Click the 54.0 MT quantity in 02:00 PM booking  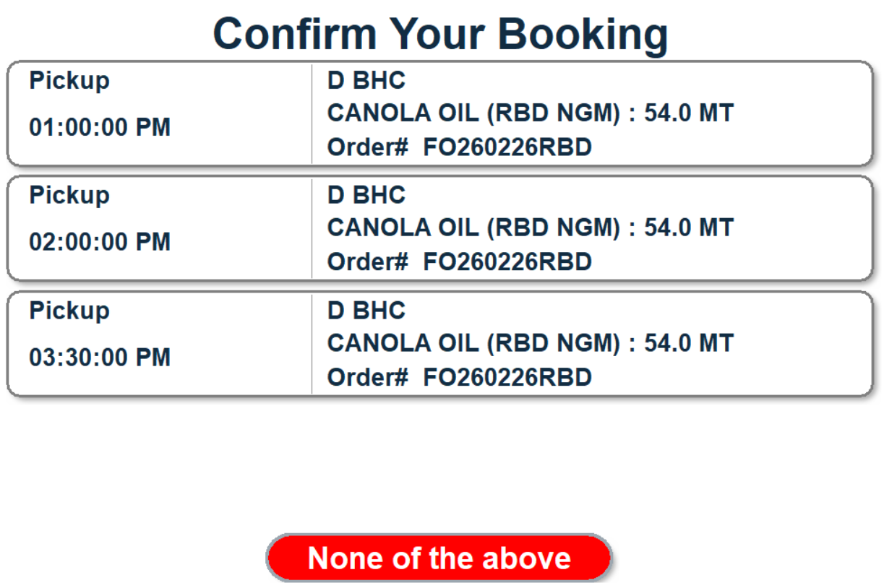(x=689, y=228)
